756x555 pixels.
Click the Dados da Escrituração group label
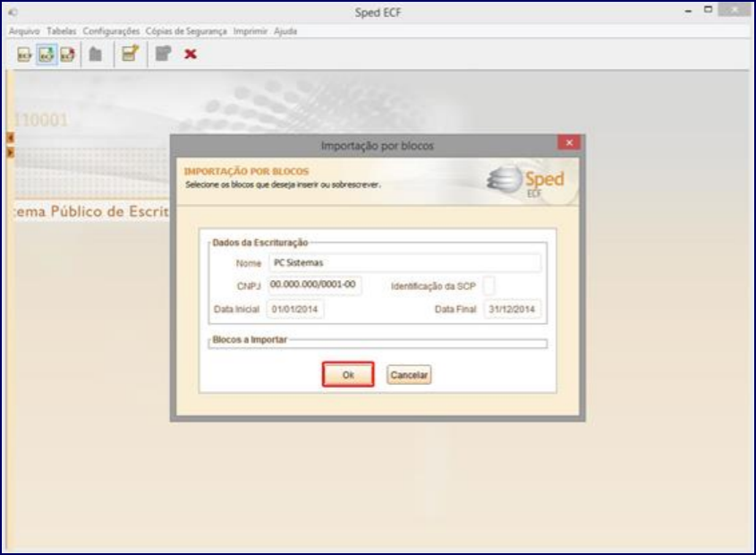(x=259, y=243)
